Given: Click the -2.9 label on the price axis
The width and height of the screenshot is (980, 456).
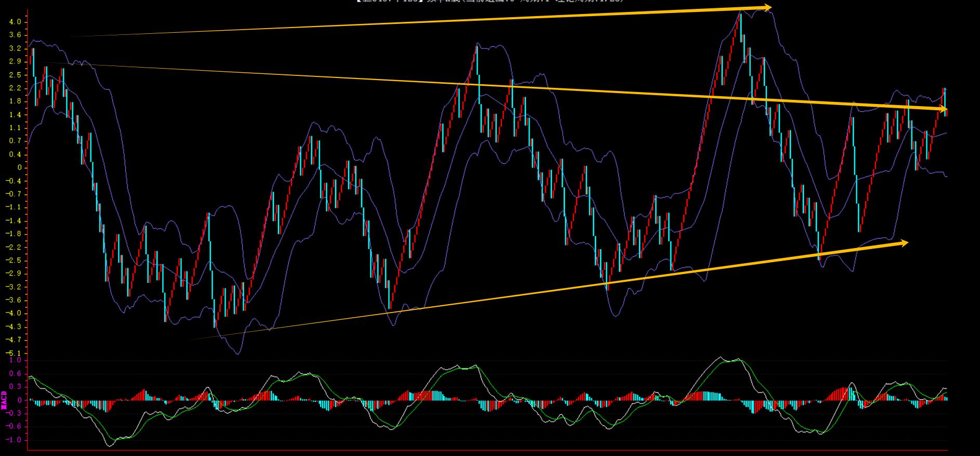Looking at the screenshot, I should [14, 273].
